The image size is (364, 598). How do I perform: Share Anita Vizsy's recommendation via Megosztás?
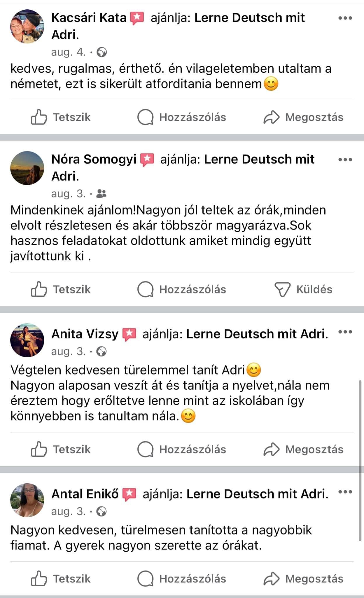pos(303,449)
